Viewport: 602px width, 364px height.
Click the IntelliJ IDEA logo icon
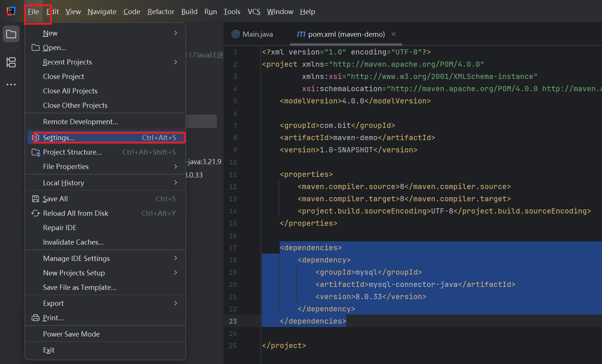coord(11,11)
